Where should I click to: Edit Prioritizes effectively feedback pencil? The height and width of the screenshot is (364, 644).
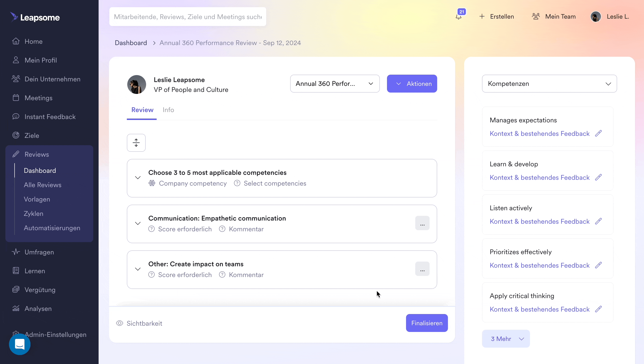point(598,265)
